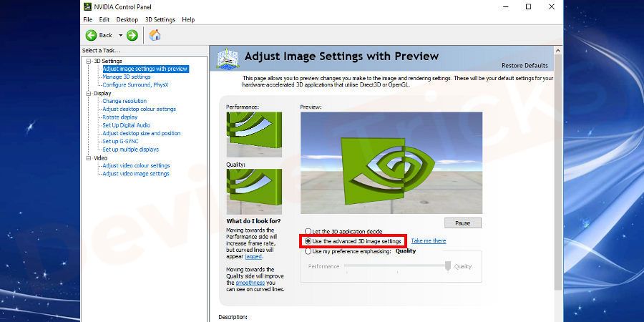Click the Performance sample thumbnail
Screen dimensions: 644x322
pyautogui.click(x=254, y=135)
